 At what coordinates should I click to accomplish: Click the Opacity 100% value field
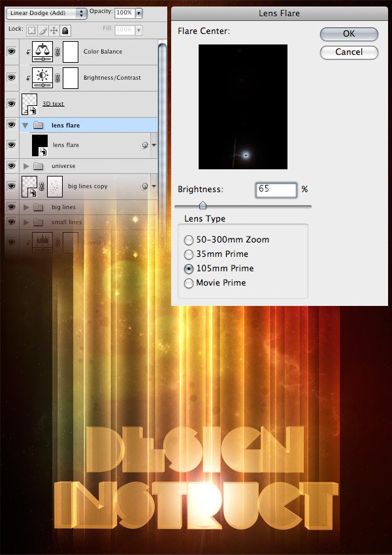[x=125, y=12]
